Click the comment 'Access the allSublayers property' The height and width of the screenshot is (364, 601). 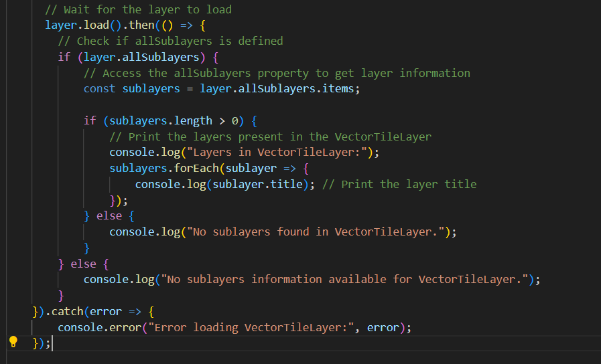pos(277,73)
